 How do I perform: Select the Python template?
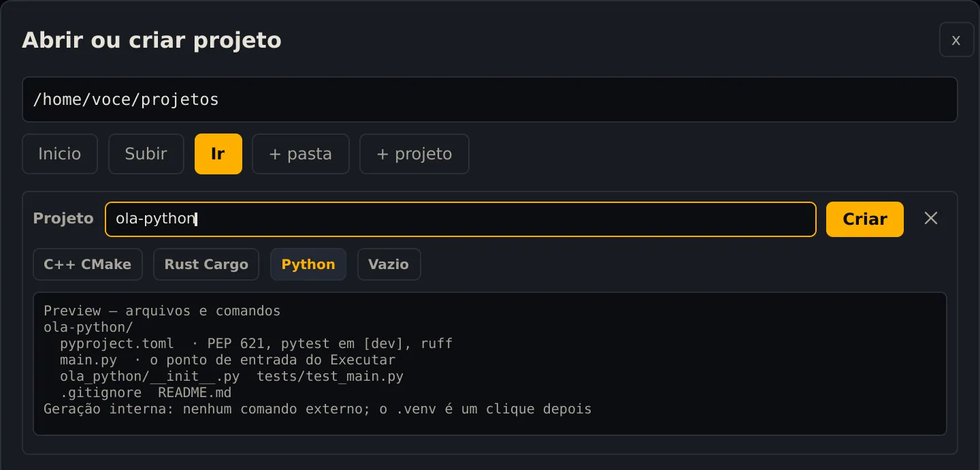pos(308,264)
